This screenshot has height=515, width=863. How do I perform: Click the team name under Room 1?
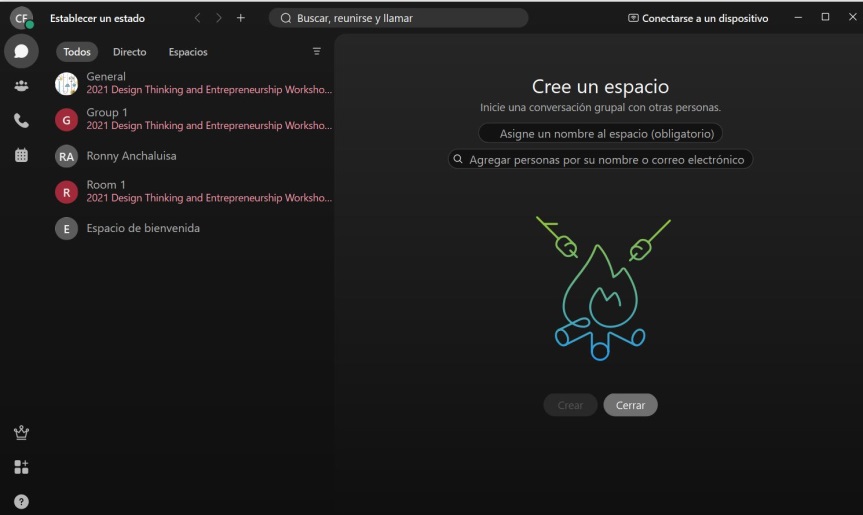pyautogui.click(x=209, y=198)
